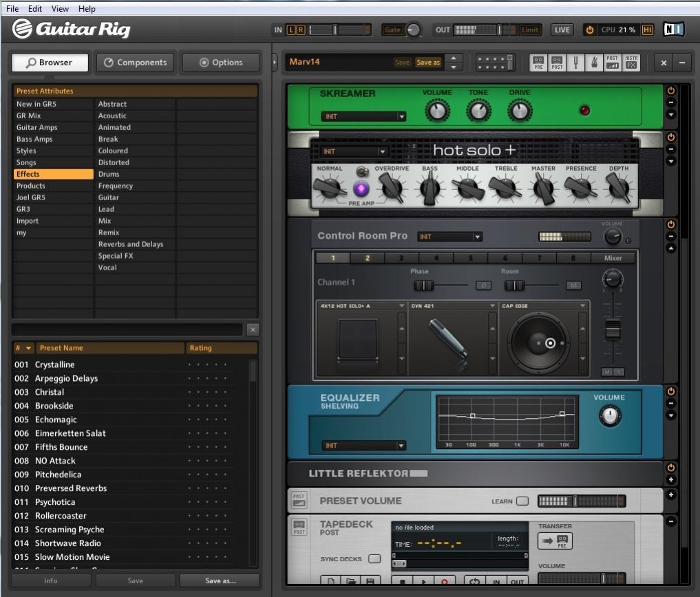Open Control Room Pro INIT preset dropdown
The width and height of the screenshot is (700, 597).
449,237
